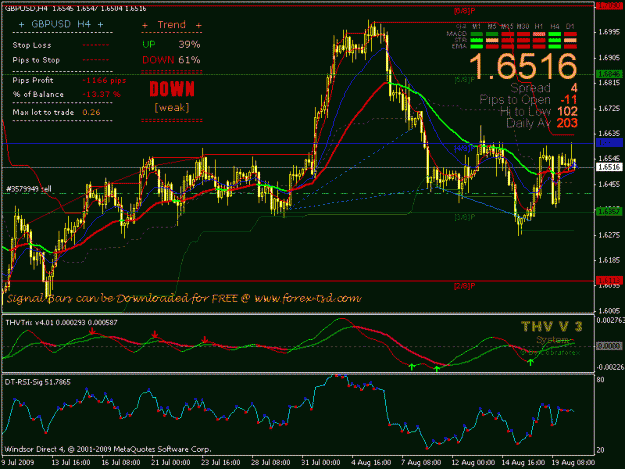This screenshot has width=625, height=469.
Task: Click the Stop Loss label
Action: (x=32, y=45)
